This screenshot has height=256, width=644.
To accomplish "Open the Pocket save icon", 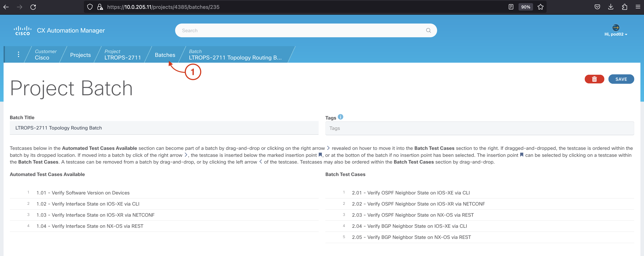I will pyautogui.click(x=597, y=7).
